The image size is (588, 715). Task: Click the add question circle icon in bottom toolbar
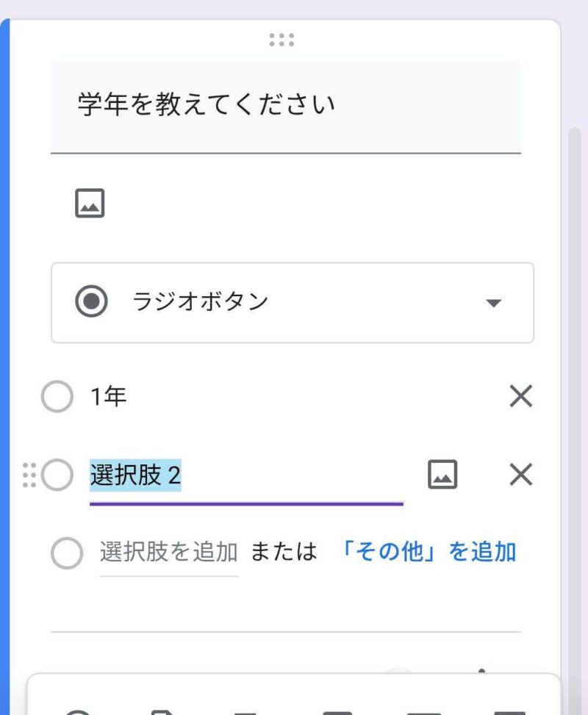tap(78, 712)
